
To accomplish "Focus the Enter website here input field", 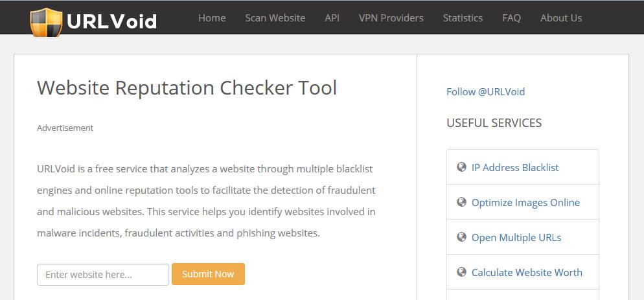I will click(103, 275).
